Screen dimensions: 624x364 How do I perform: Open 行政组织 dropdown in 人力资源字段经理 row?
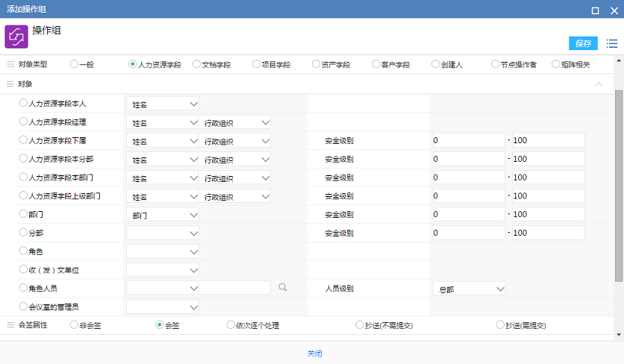tap(235, 122)
